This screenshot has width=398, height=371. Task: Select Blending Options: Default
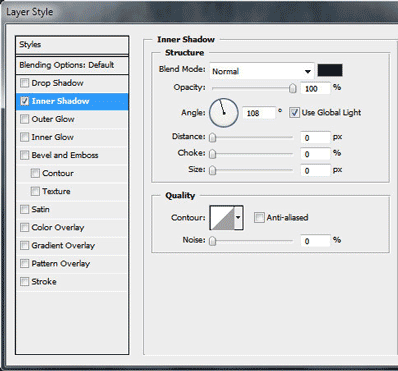tap(72, 65)
